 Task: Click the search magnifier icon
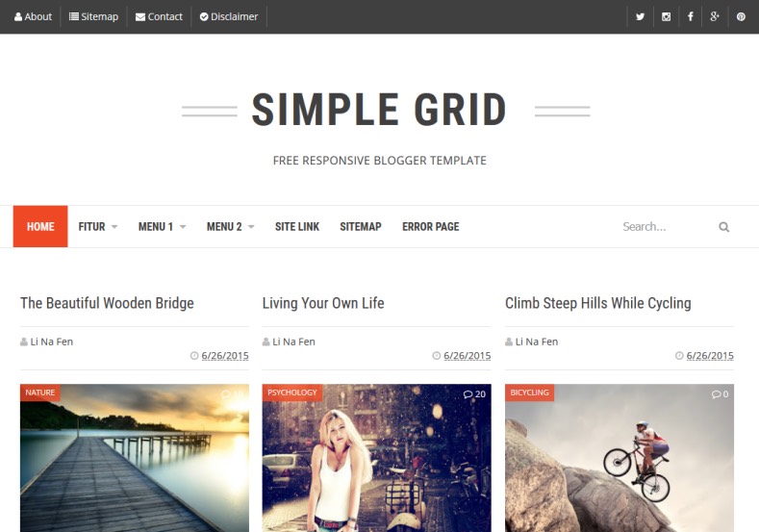[x=723, y=226]
